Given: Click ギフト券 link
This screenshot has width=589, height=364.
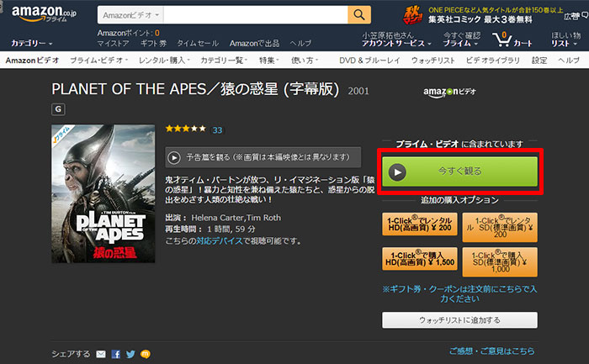Looking at the screenshot, I should pyautogui.click(x=153, y=44).
